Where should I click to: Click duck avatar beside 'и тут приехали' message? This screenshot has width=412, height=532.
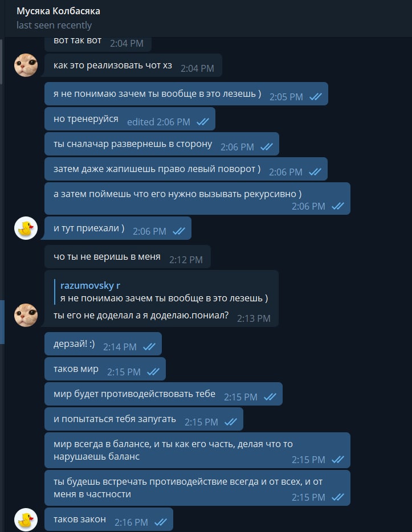[x=26, y=228]
